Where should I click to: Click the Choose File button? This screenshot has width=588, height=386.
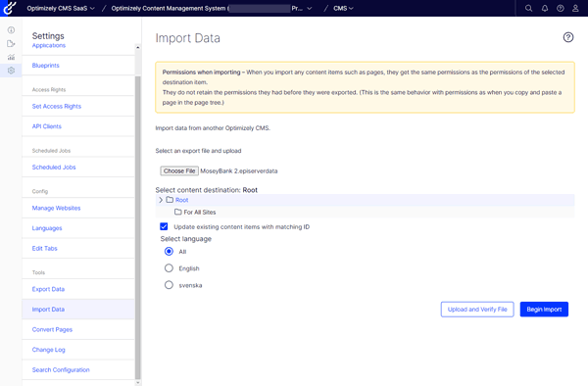click(179, 170)
